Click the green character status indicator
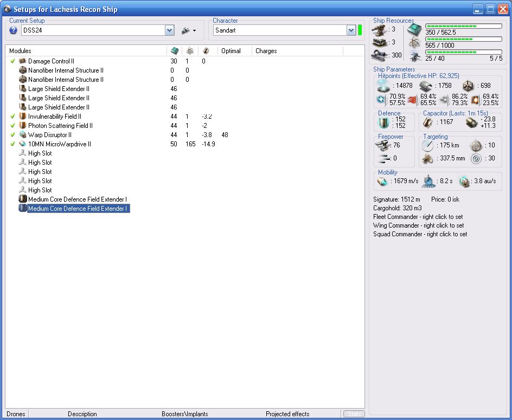 [360, 30]
